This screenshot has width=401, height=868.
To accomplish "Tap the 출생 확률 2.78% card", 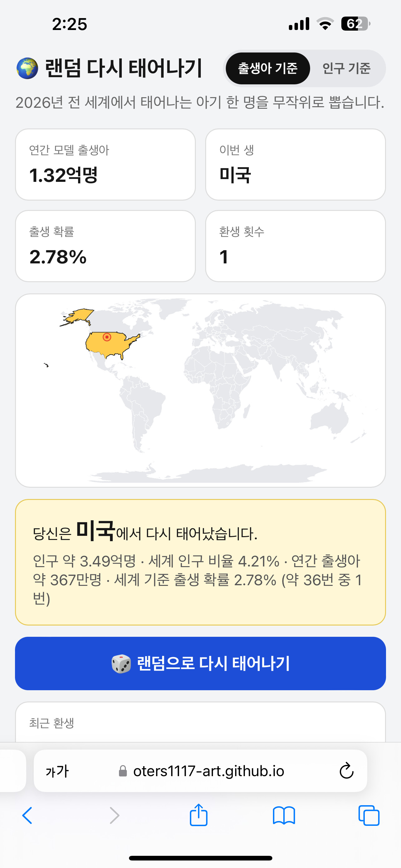I will 105,246.
